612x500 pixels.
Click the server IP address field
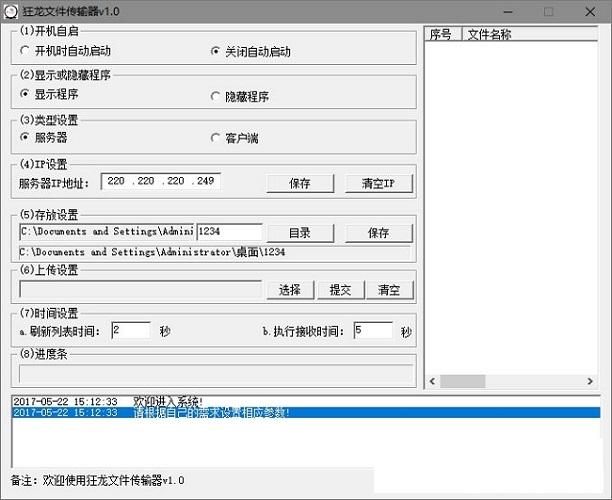tap(160, 182)
